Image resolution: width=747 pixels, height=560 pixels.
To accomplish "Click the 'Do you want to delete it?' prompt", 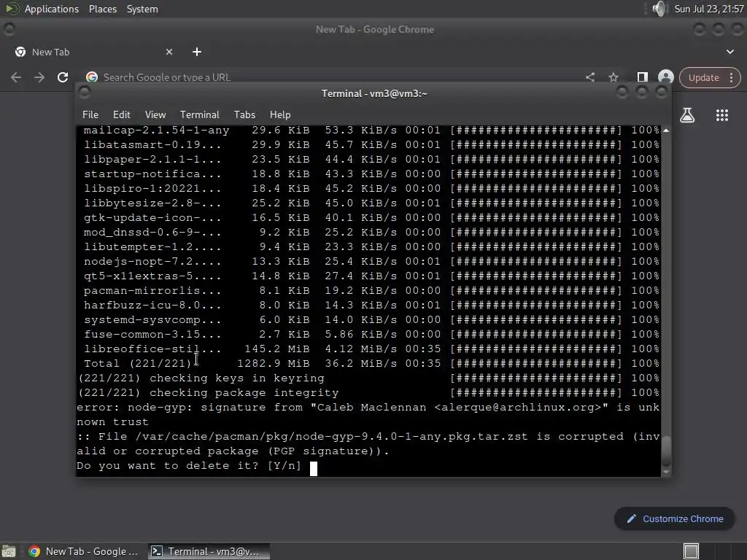I will pos(189,466).
